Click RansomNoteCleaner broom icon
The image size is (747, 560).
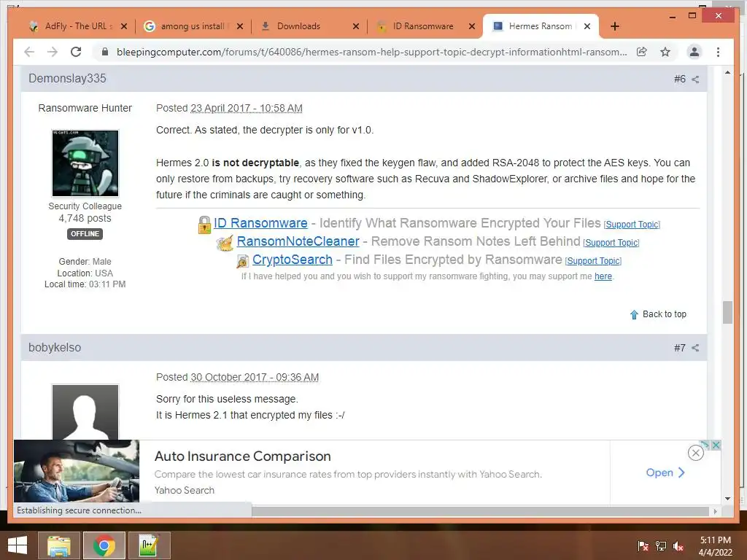225,243
